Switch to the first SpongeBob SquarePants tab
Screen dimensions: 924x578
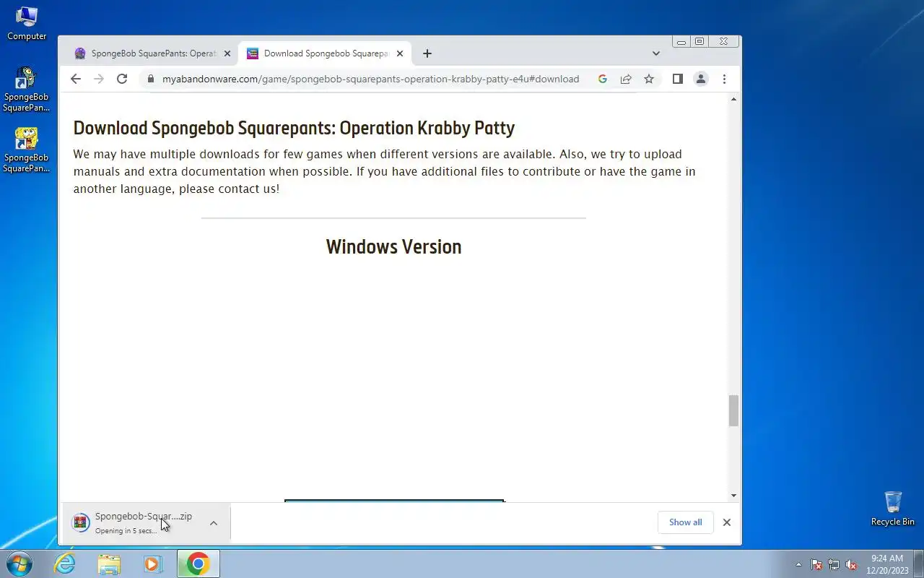[152, 53]
